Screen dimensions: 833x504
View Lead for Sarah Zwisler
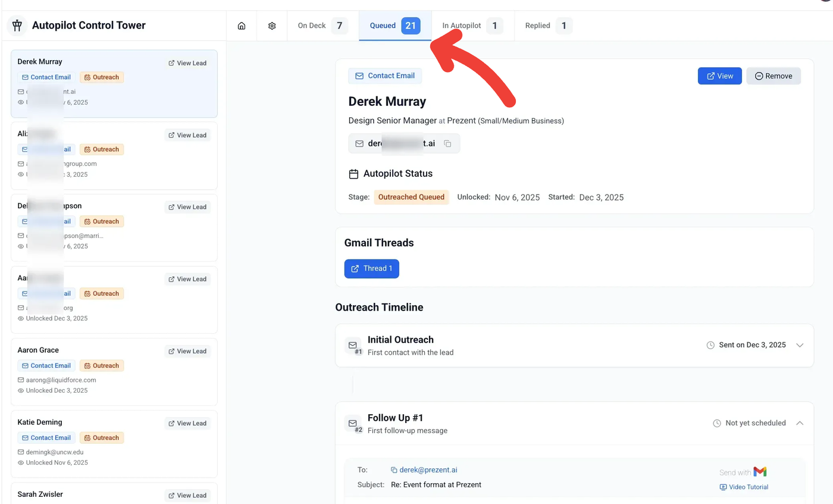187,495
